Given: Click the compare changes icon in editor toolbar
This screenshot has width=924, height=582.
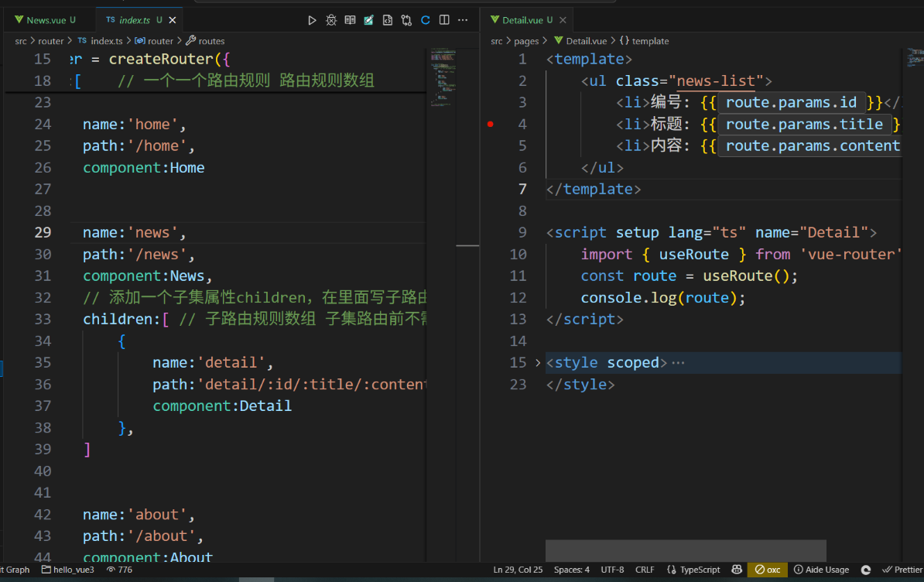Looking at the screenshot, I should [x=406, y=20].
